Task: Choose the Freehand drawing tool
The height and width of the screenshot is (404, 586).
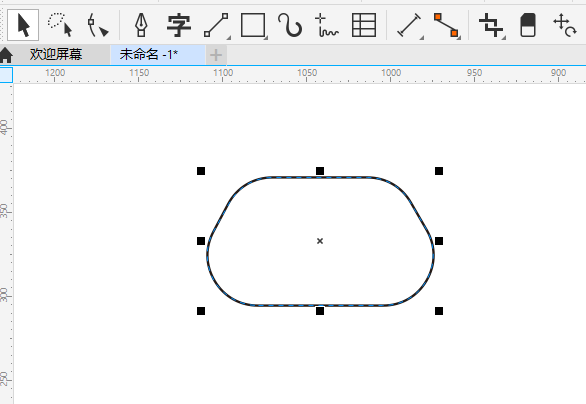Action: 326,25
